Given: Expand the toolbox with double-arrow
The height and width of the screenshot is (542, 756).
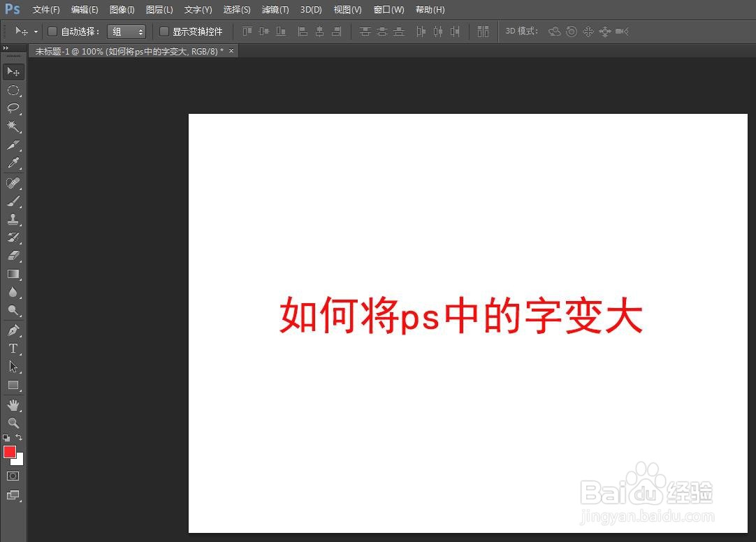Looking at the screenshot, I should (6, 48).
